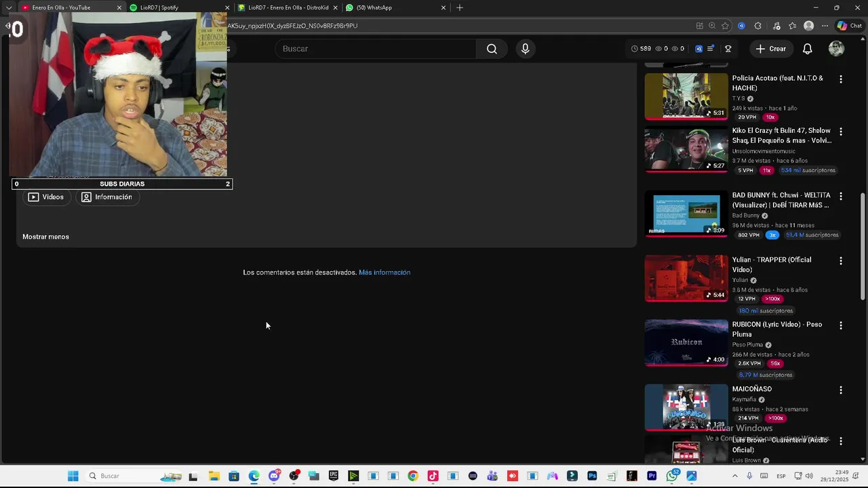
Task: Open the Copilot Chat button
Action: pos(849,26)
